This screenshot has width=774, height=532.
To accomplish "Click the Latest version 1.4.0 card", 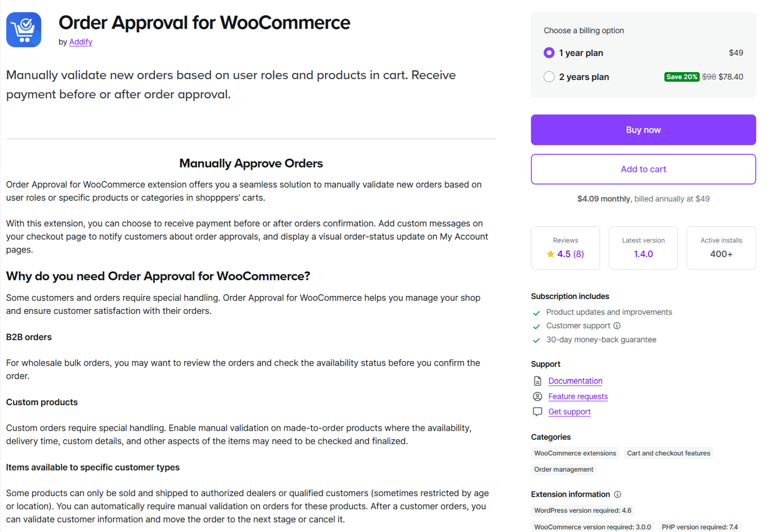I will [x=643, y=248].
